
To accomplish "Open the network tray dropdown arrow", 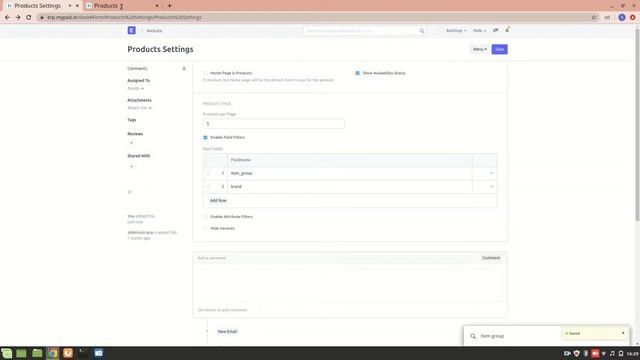I will click(604, 353).
